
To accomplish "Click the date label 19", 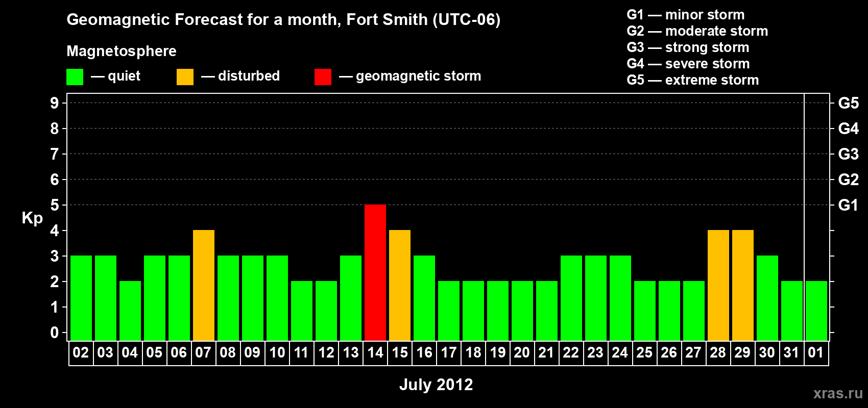I will 498,352.
